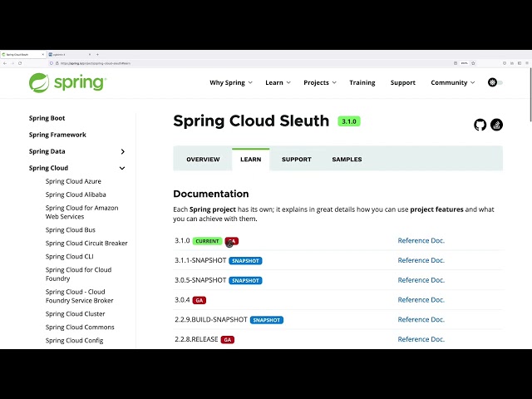Open reader view icon in address bar

click(x=456, y=63)
